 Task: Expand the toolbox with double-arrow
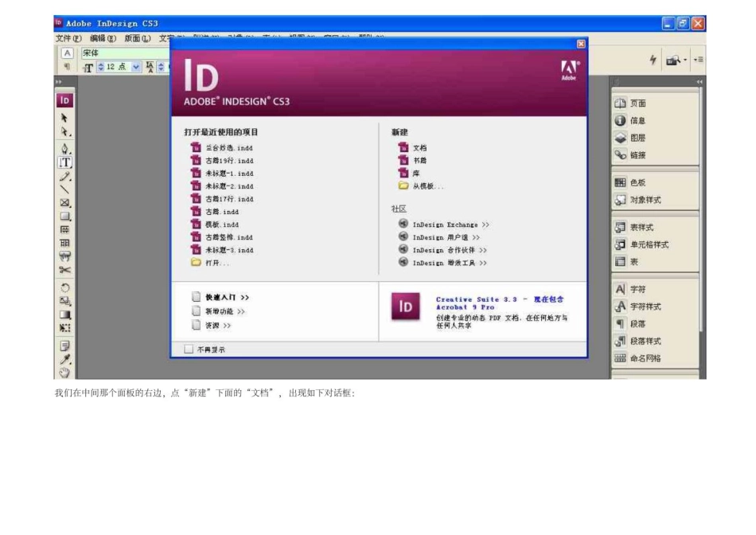(x=59, y=82)
